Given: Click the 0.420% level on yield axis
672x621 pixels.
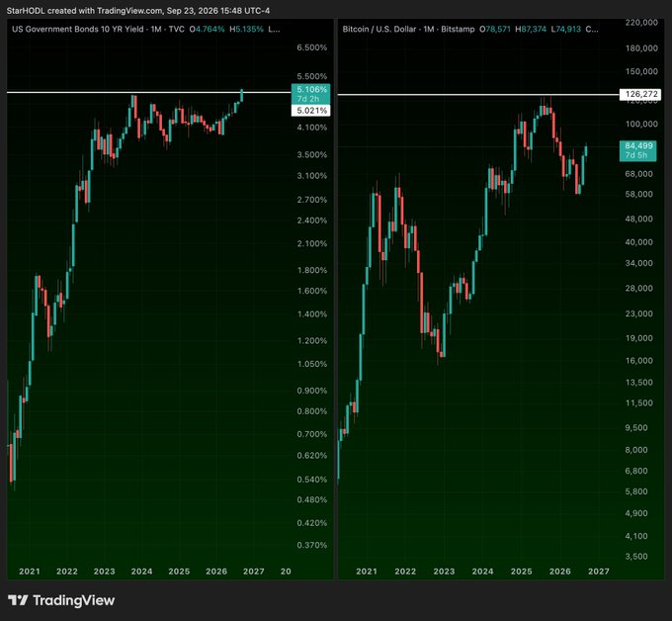Looking at the screenshot, I should coord(312,523).
